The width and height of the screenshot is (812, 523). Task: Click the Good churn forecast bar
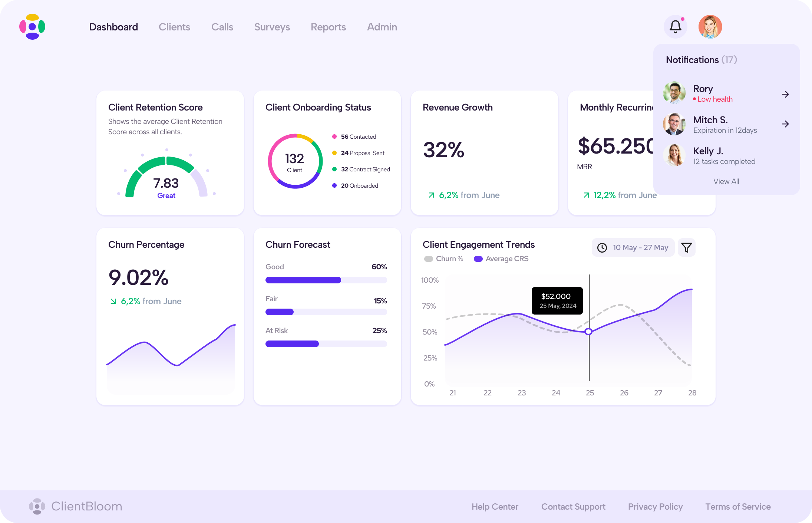pos(303,280)
